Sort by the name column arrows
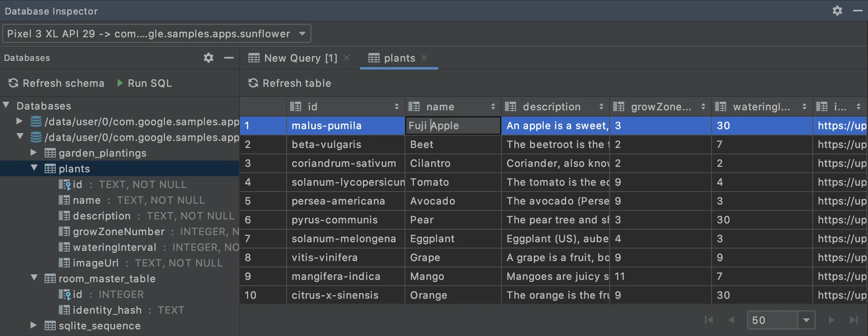The height and width of the screenshot is (336, 868). pos(493,107)
